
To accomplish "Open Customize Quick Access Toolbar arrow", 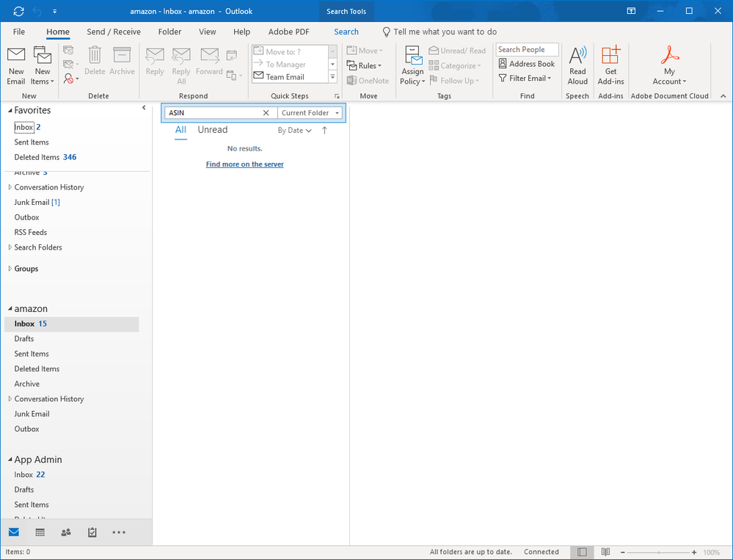I will tap(55, 11).
